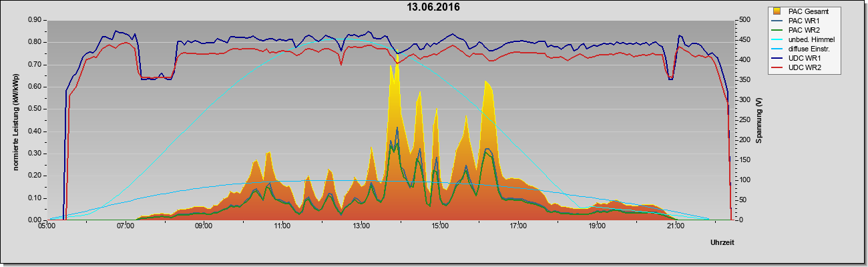Click the 17:00 time axis label
Screen dimensions: 868x267
click(x=518, y=226)
